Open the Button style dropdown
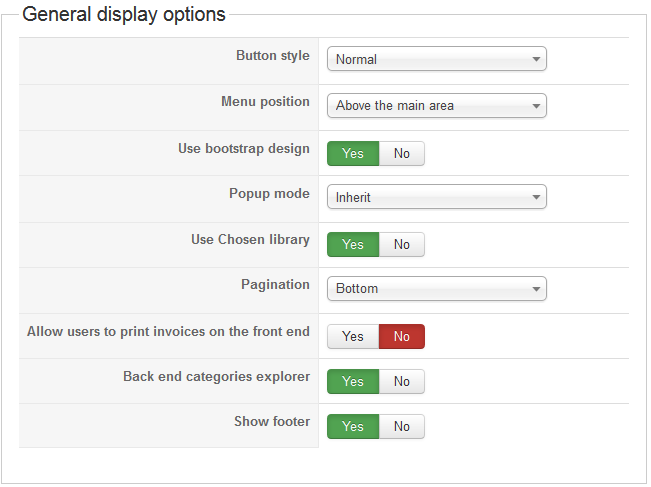The image size is (651, 487). pyautogui.click(x=436, y=59)
